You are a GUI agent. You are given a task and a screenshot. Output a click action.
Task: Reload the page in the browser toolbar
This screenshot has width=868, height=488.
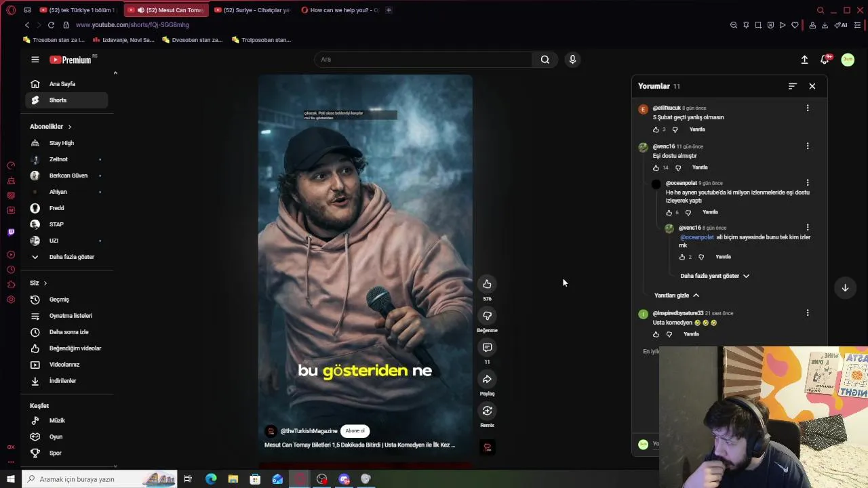(x=51, y=25)
